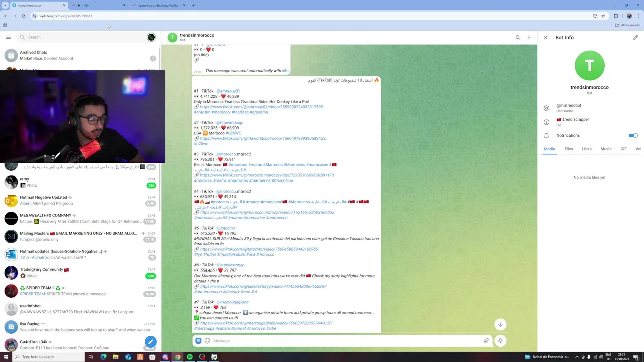Image resolution: width=644 pixels, height=362 pixels.
Task: Open the apps grid in bookmarks bar
Action: tap(5, 25)
